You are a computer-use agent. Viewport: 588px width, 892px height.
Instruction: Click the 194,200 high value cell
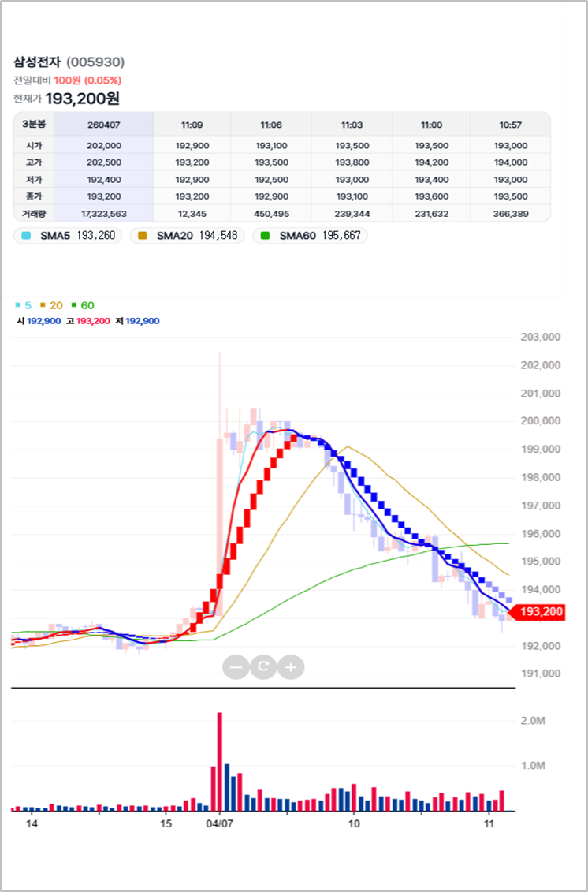tap(431, 162)
